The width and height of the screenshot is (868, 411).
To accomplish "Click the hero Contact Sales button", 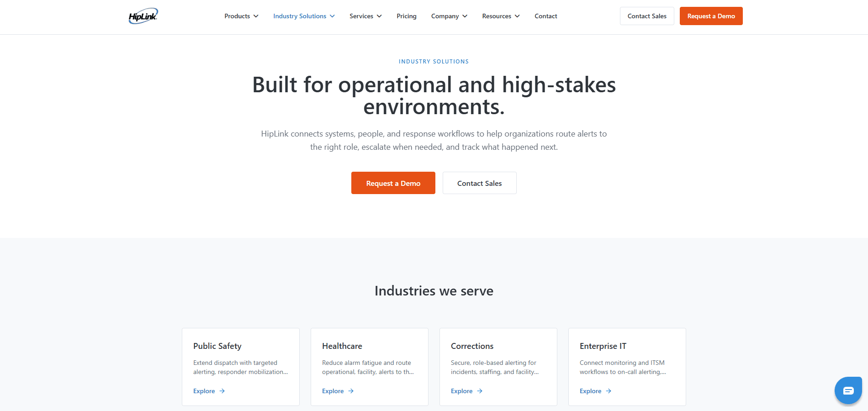I will click(x=480, y=183).
